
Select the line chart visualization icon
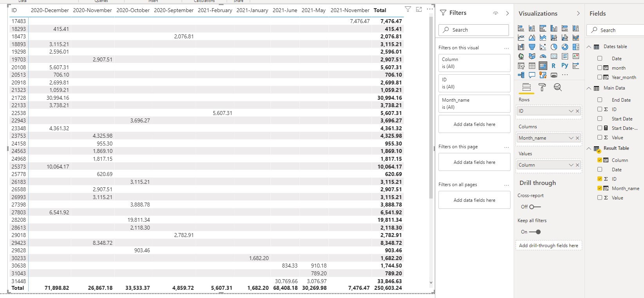[521, 38]
